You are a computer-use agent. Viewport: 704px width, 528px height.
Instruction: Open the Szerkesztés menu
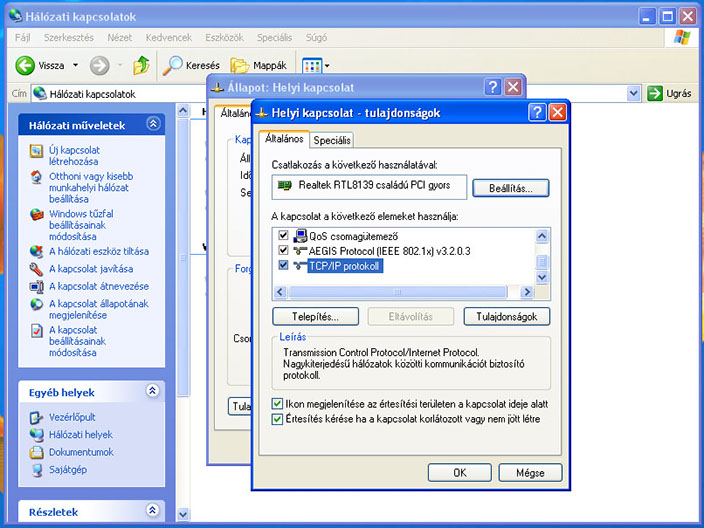(69, 38)
